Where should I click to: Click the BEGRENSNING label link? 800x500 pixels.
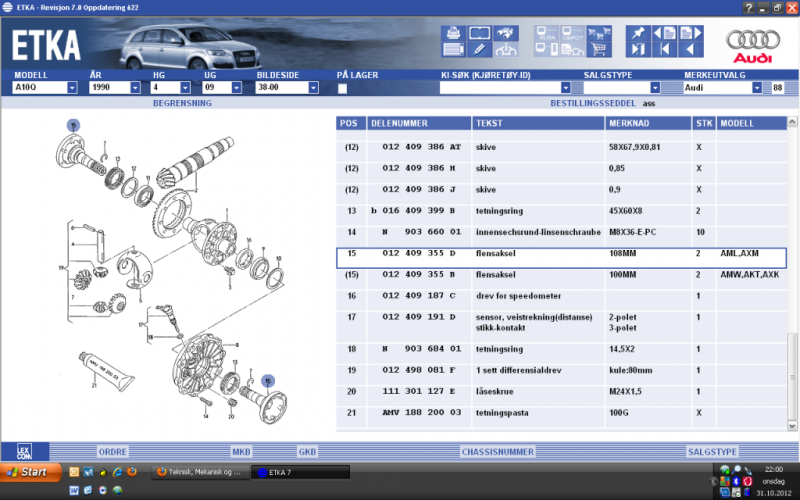click(x=181, y=103)
